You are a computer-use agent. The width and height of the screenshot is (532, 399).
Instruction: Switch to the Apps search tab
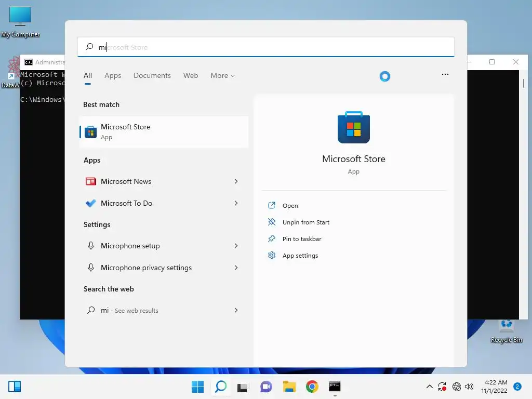click(113, 76)
